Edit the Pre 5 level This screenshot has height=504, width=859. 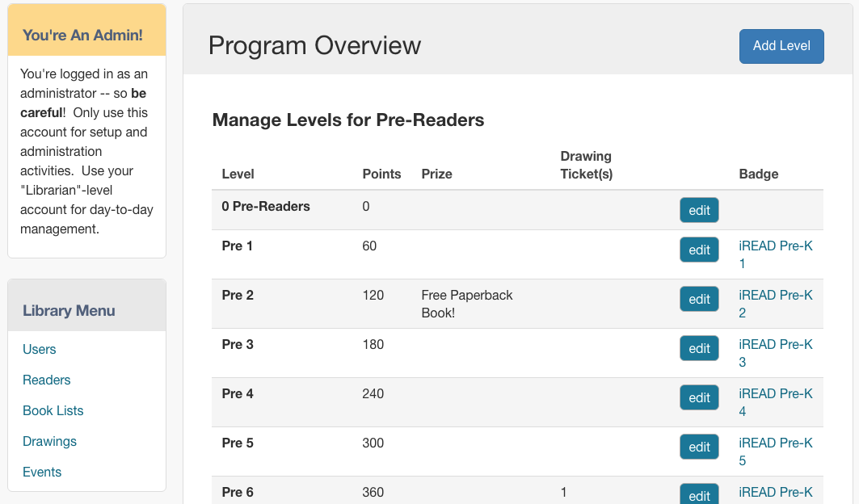coord(699,447)
